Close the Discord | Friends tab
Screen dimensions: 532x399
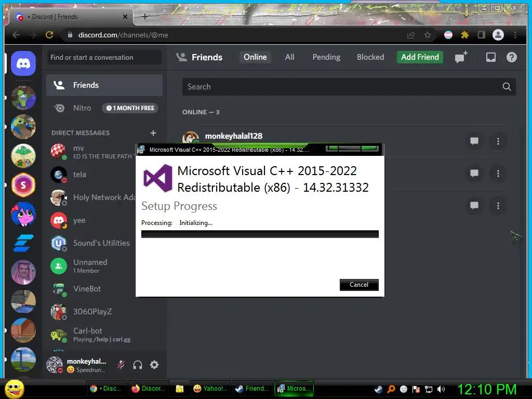(x=125, y=17)
